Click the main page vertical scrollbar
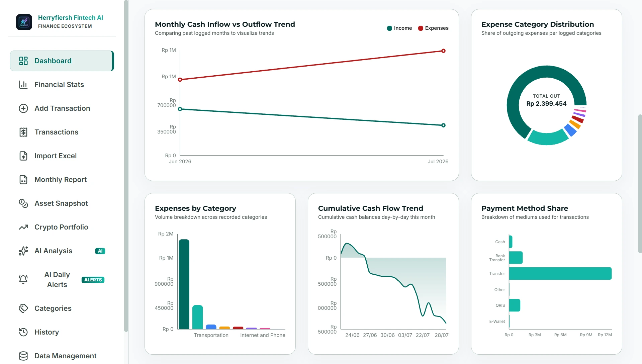642x364 pixels. 640,184
